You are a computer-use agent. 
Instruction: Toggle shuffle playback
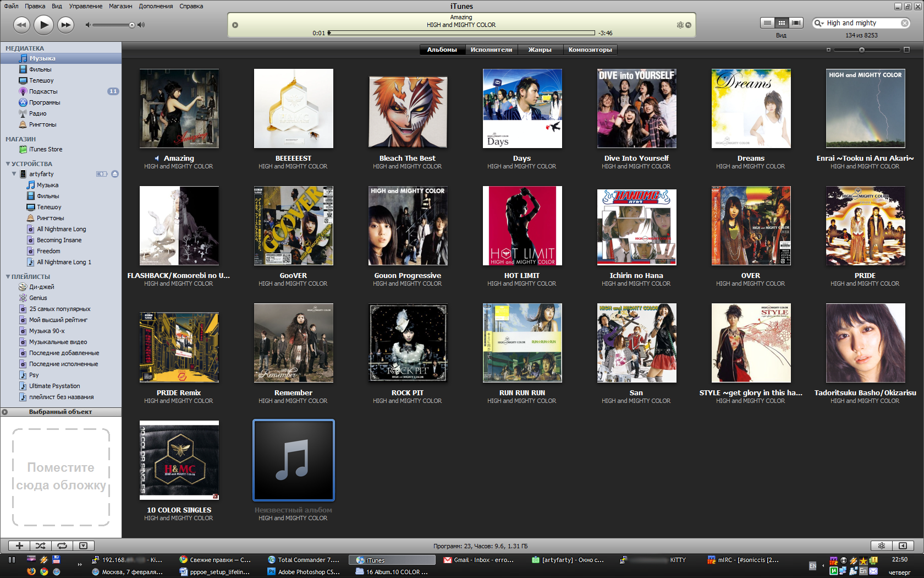click(41, 546)
